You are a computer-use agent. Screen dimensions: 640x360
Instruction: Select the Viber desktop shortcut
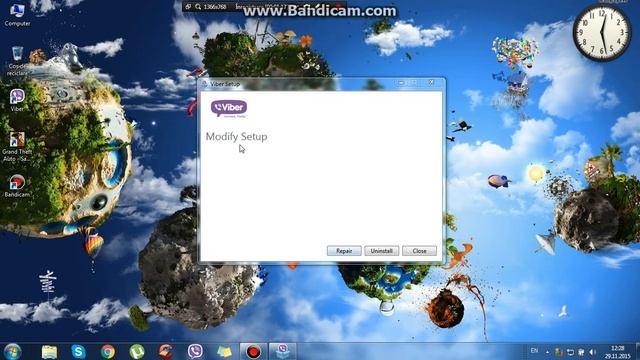[x=17, y=100]
